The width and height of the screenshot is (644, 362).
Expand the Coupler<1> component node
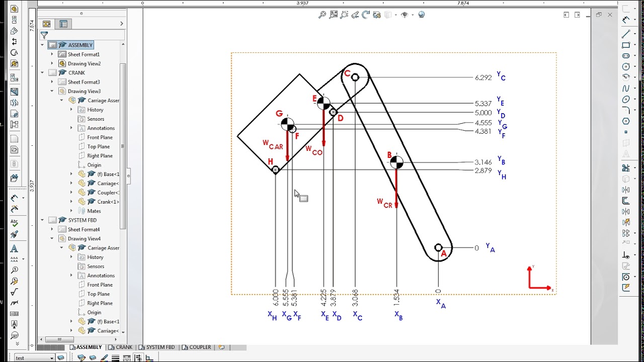(71, 193)
